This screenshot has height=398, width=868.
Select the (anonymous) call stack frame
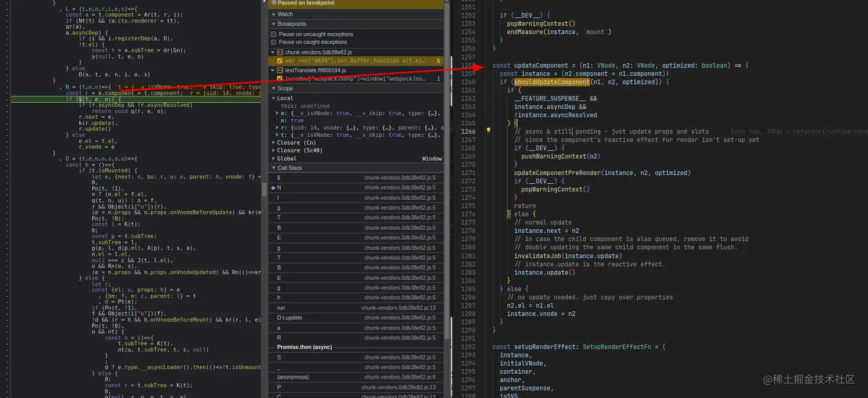click(x=356, y=377)
